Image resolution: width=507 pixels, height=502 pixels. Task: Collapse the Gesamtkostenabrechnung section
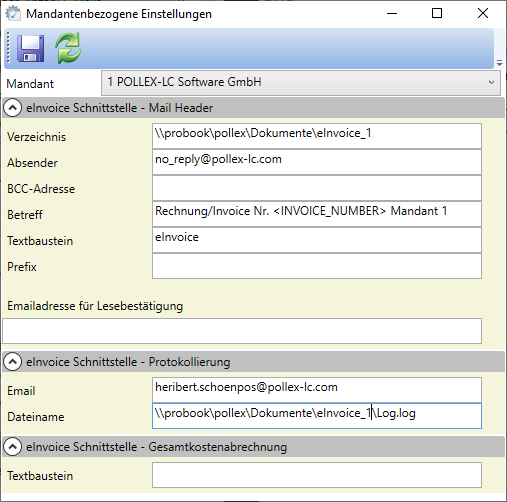click(x=13, y=447)
